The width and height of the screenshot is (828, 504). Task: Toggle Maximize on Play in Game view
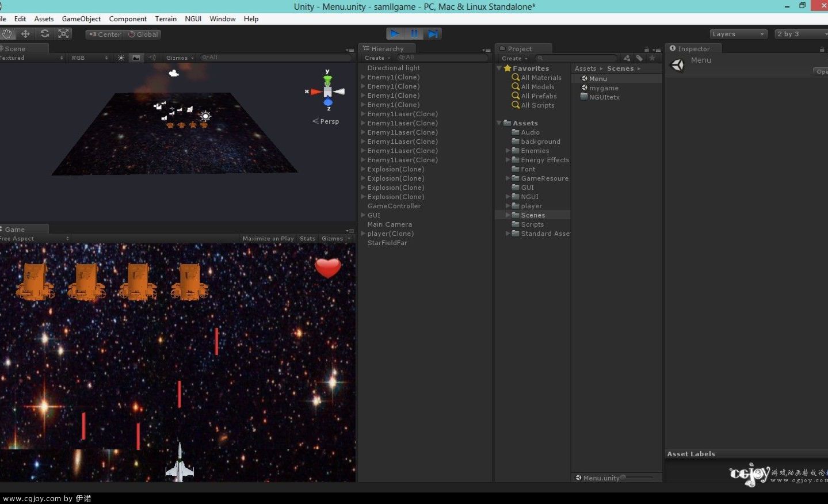pyautogui.click(x=268, y=238)
